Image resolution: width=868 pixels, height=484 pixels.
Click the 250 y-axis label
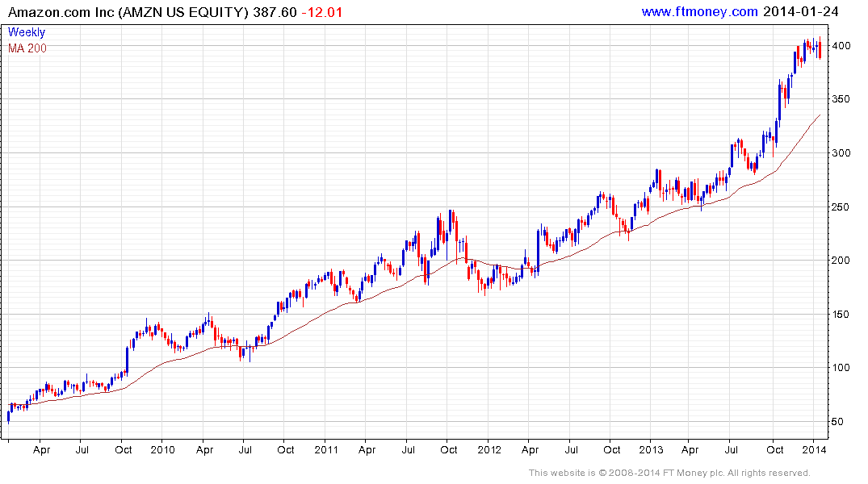click(841, 207)
